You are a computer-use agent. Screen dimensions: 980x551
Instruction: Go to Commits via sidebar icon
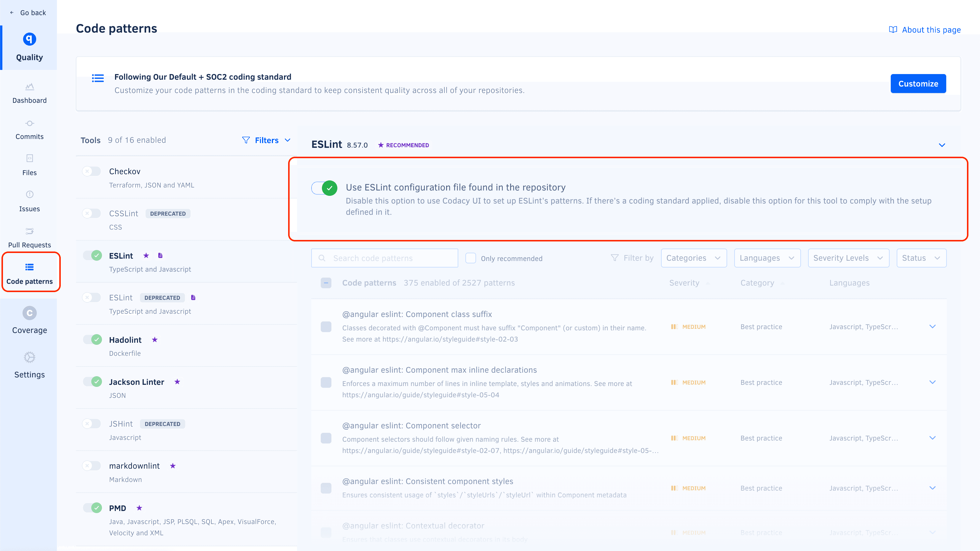point(29,123)
